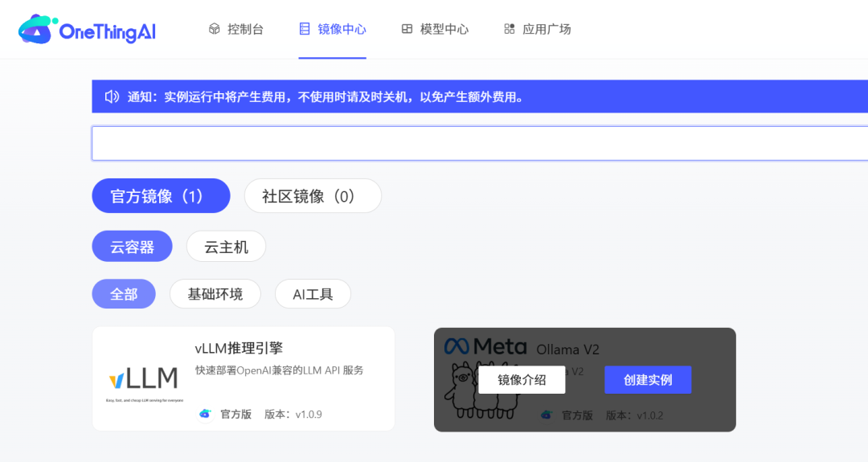Click the speaker icon in notification banner
The height and width of the screenshot is (462, 868).
click(x=112, y=97)
